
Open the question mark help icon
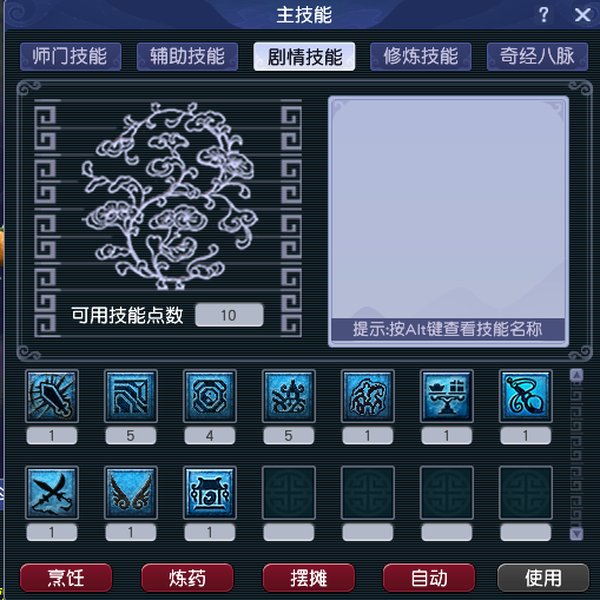[543, 15]
